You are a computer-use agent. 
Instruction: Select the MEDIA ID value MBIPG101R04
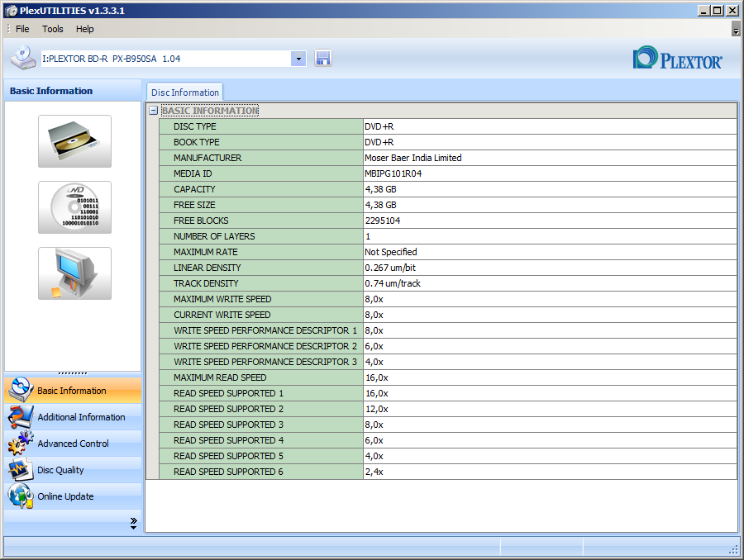click(x=550, y=173)
